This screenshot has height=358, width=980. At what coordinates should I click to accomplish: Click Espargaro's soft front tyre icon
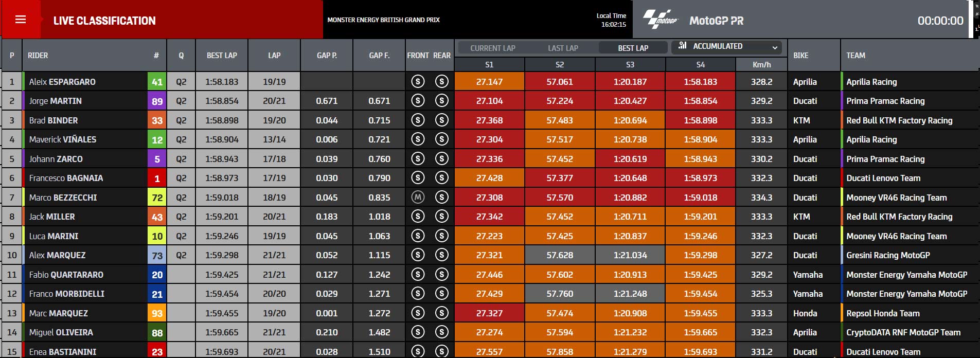pyautogui.click(x=418, y=81)
